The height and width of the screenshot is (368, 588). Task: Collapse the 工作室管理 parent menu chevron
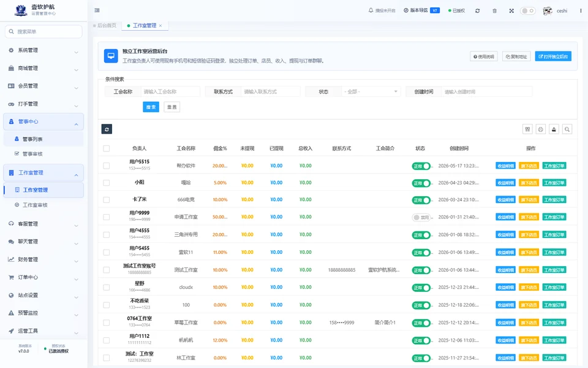click(76, 175)
